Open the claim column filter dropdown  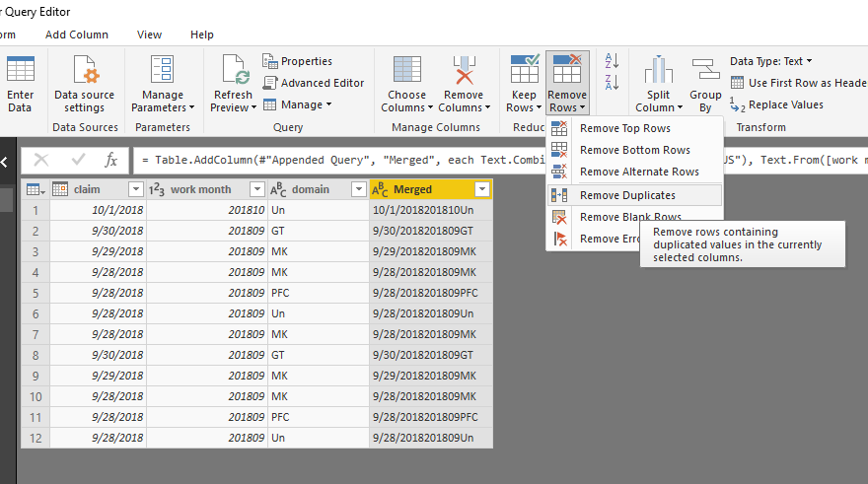(x=136, y=189)
